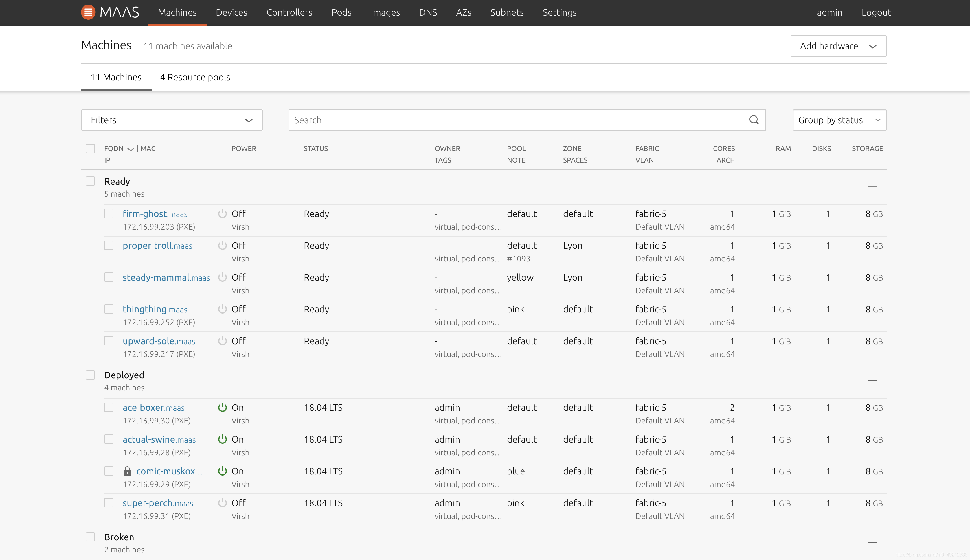Click power icon for steady-mammal machine
The width and height of the screenshot is (970, 560).
tap(223, 277)
